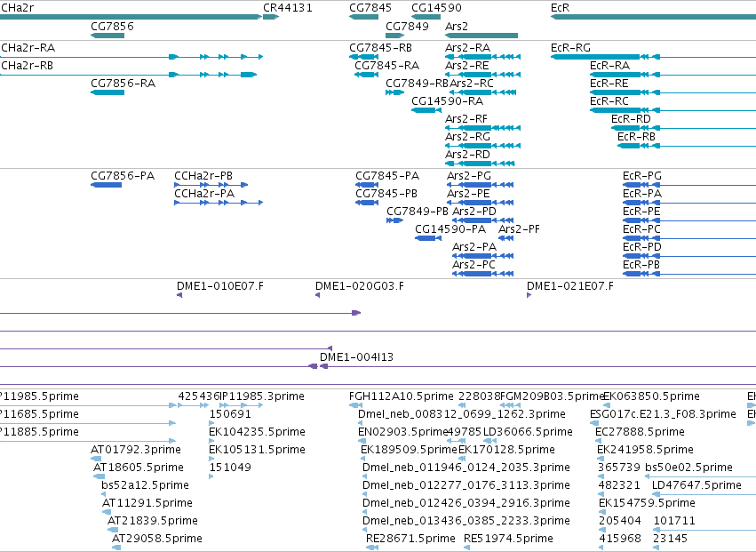This screenshot has width=756, height=552.
Task: Select the Dmel_neb_013436_0385_2233.3prime label
Action: 466,521
